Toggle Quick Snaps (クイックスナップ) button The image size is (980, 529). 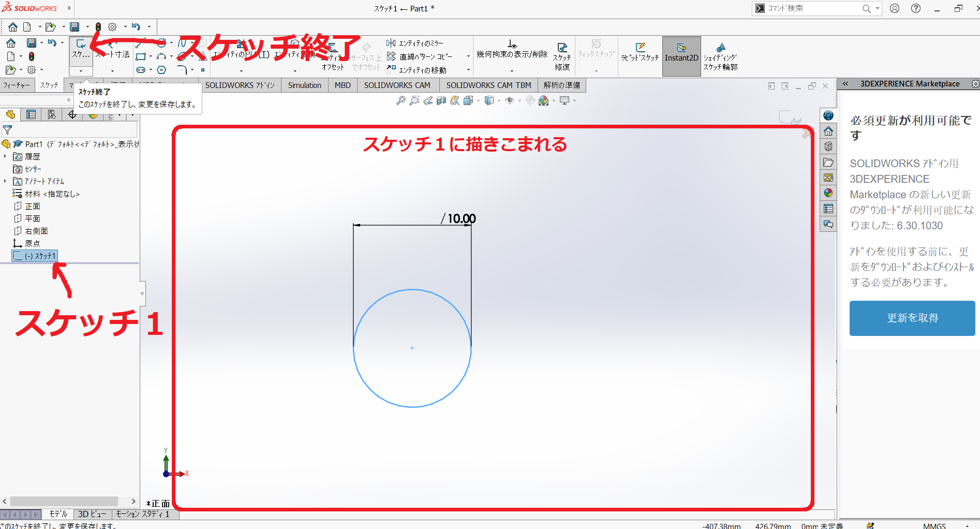(596, 49)
